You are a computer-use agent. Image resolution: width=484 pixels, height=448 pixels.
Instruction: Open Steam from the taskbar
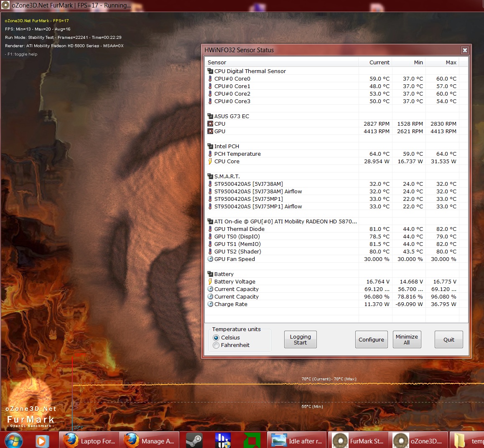[x=194, y=440]
